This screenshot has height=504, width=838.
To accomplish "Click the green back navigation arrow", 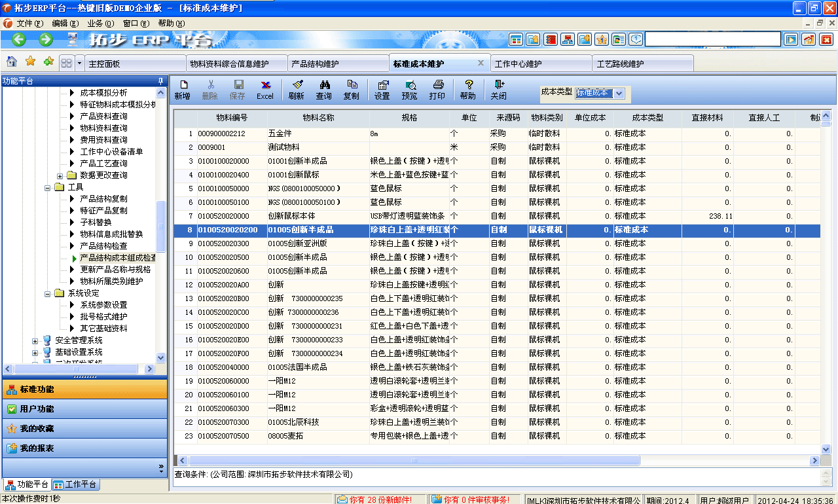I will tap(18, 39).
